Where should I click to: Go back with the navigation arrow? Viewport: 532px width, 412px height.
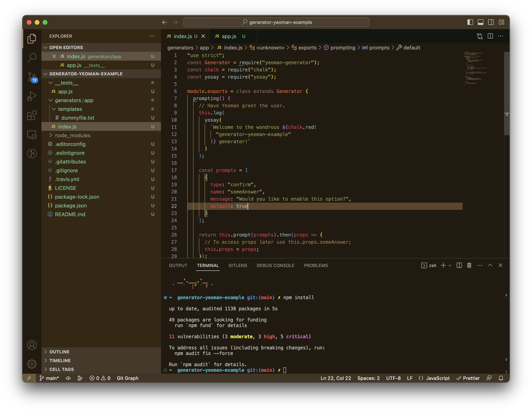[x=165, y=22]
